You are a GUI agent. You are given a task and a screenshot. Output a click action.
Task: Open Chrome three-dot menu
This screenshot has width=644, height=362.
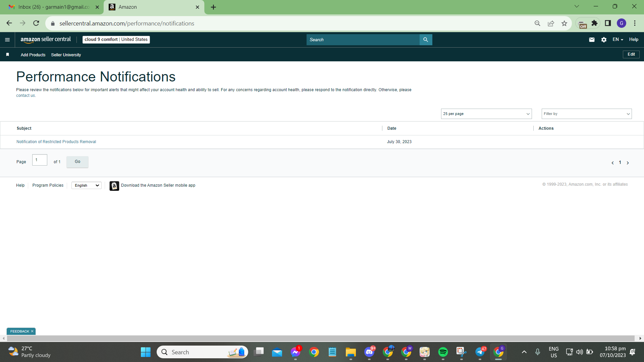(635, 23)
